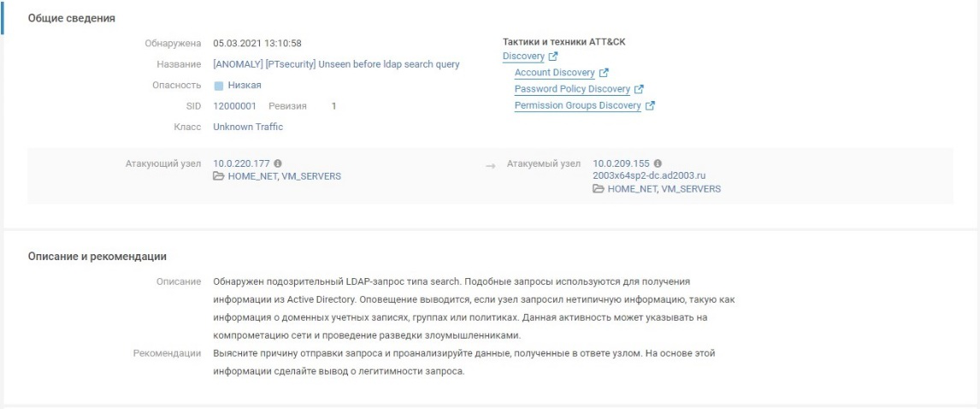Show info for attacker IP 10.0.220.177
This screenshot has width=980, height=409.
pyautogui.click(x=278, y=163)
